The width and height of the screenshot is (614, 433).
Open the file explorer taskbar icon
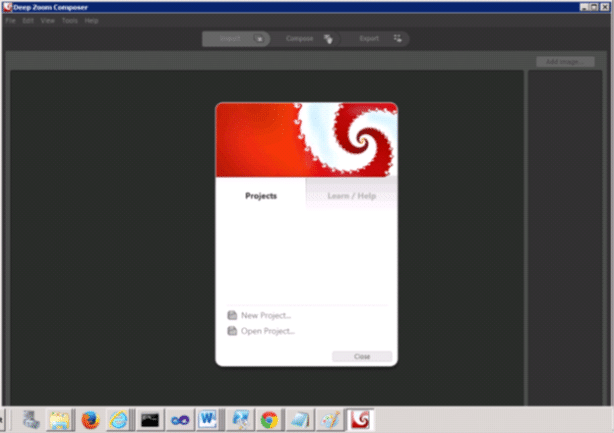click(59, 420)
